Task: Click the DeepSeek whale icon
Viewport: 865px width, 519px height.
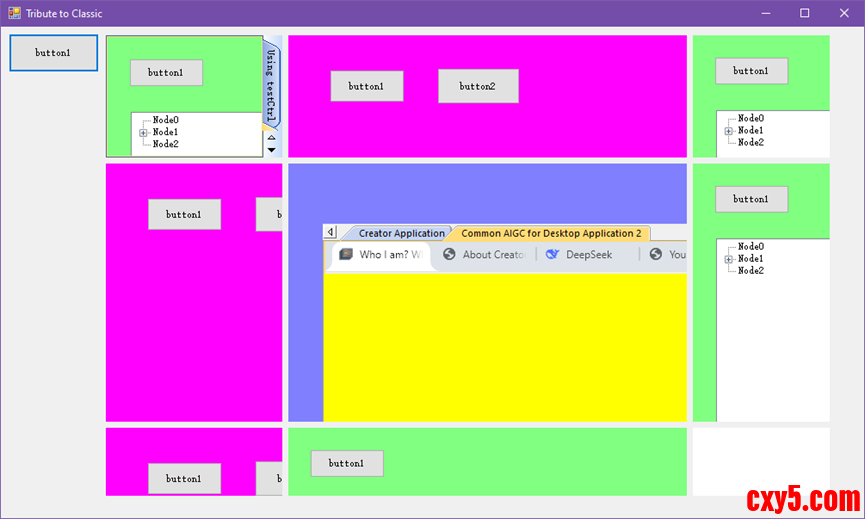Action: (553, 254)
